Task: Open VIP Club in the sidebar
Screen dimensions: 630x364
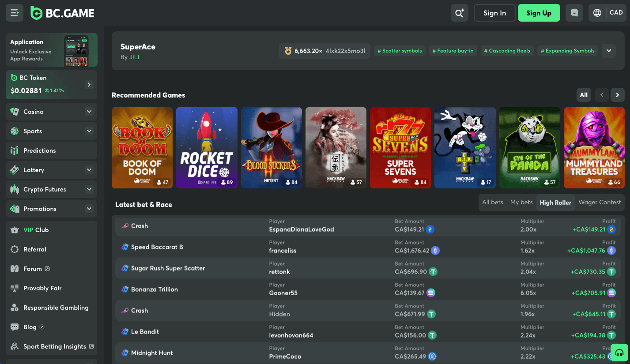Action: click(x=51, y=230)
